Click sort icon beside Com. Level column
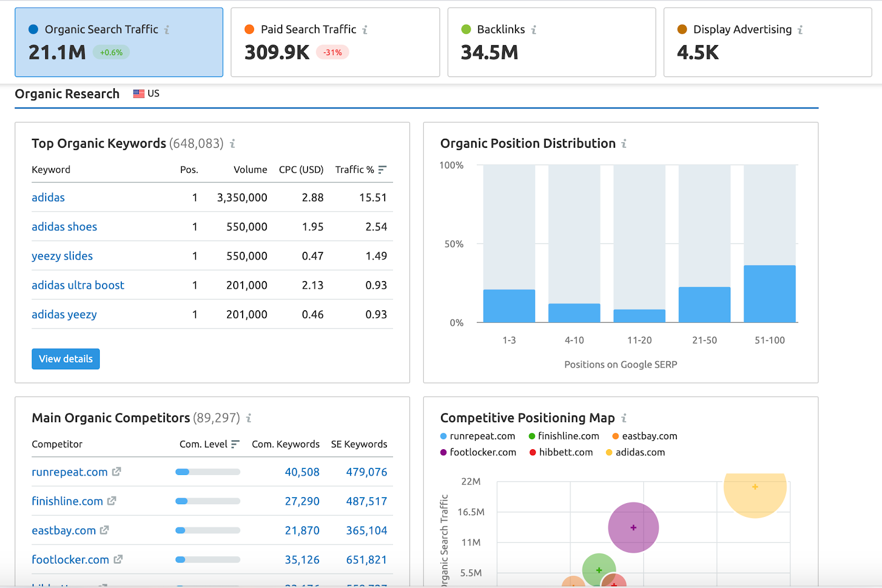 tap(235, 444)
